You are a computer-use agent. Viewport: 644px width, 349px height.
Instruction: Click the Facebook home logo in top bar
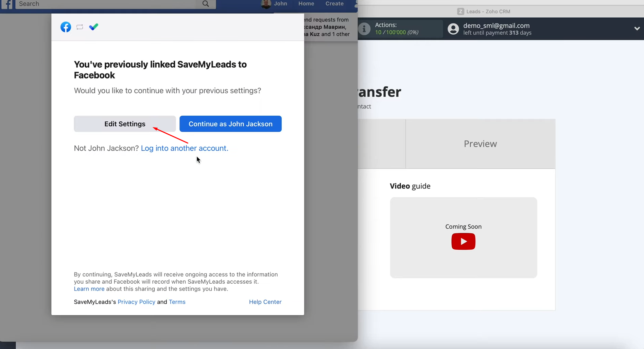(x=7, y=4)
